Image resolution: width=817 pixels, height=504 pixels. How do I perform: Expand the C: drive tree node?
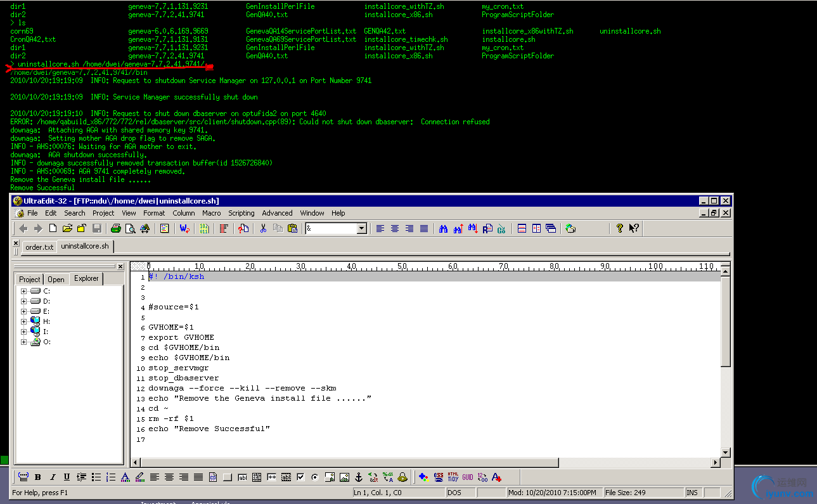click(23, 291)
